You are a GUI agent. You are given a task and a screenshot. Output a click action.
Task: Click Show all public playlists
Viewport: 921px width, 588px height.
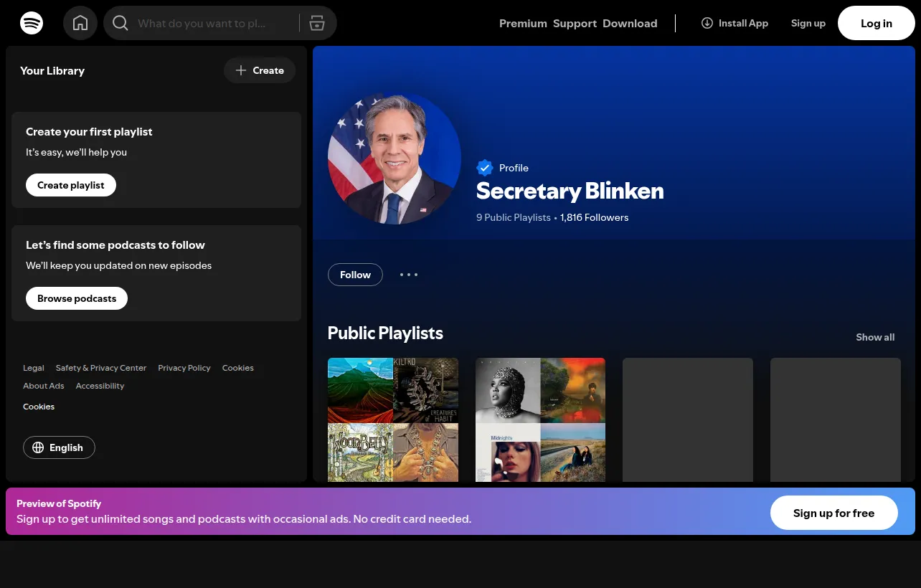click(875, 337)
